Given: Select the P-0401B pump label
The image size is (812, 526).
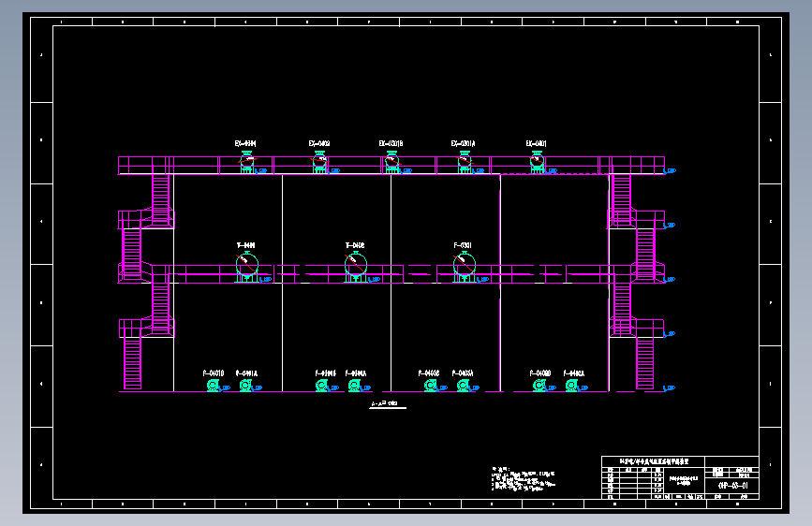Looking at the screenshot, I should point(214,373).
